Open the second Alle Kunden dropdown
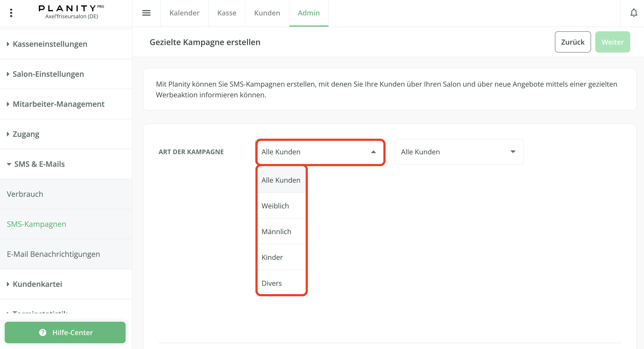Screen dimensions: 644x349 (459, 152)
